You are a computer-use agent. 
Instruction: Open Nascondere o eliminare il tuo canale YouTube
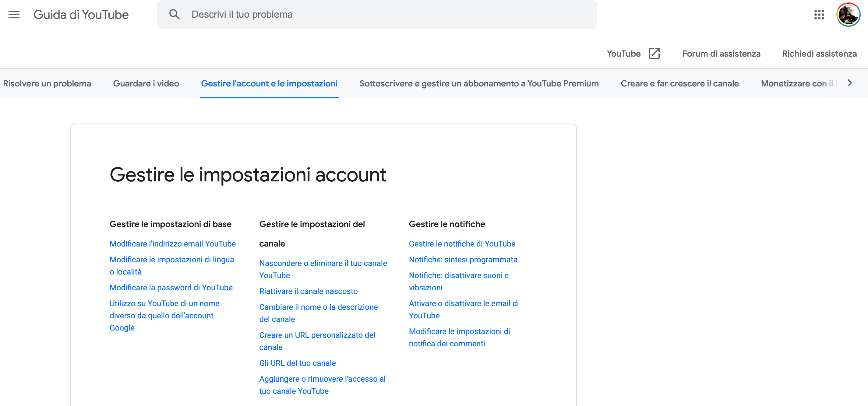323,269
